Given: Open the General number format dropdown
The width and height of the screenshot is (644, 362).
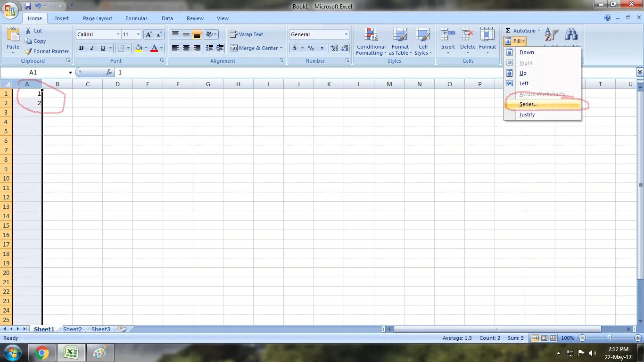Looking at the screenshot, I should point(346,34).
